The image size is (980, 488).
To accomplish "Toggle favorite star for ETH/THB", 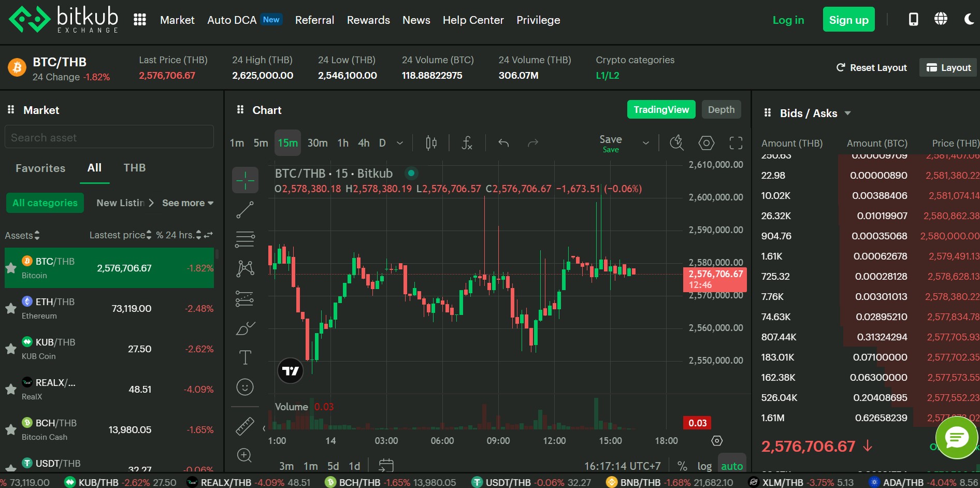I will (11, 308).
